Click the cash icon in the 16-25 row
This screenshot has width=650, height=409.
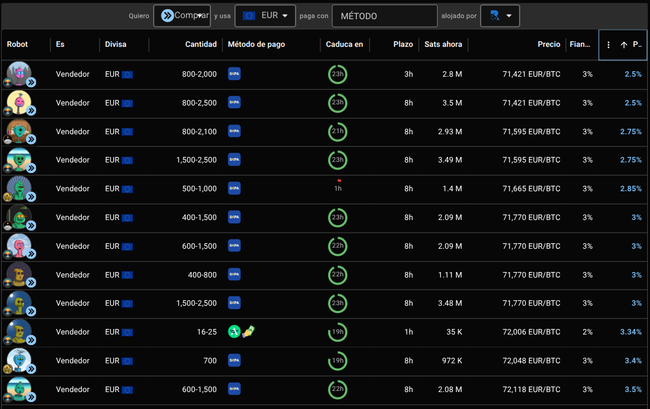[248, 332]
